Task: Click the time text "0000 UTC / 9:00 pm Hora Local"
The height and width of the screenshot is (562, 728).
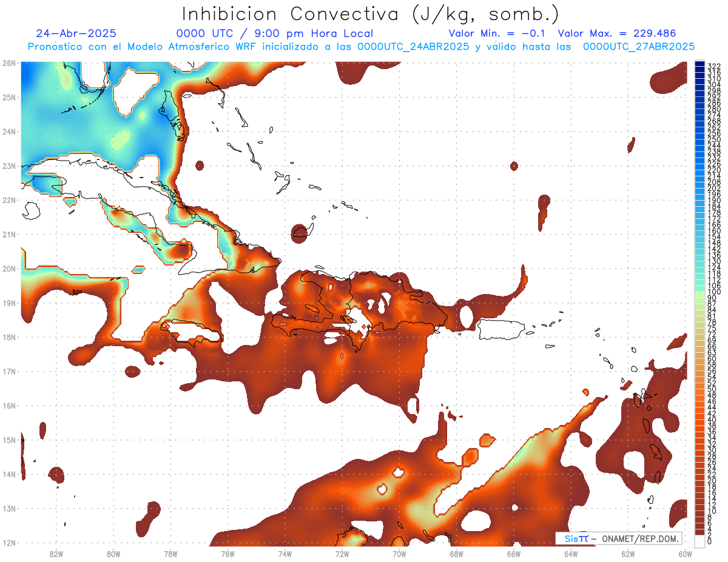Action: (x=275, y=33)
